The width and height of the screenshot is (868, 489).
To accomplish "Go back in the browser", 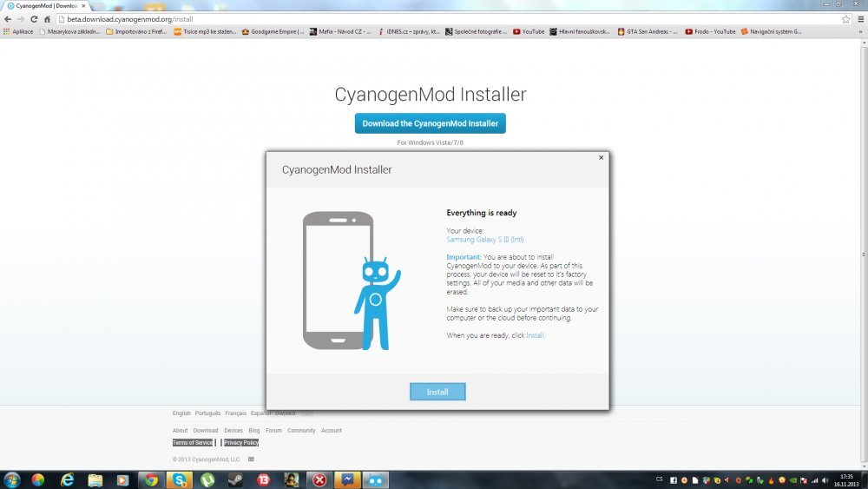I will tap(8, 19).
